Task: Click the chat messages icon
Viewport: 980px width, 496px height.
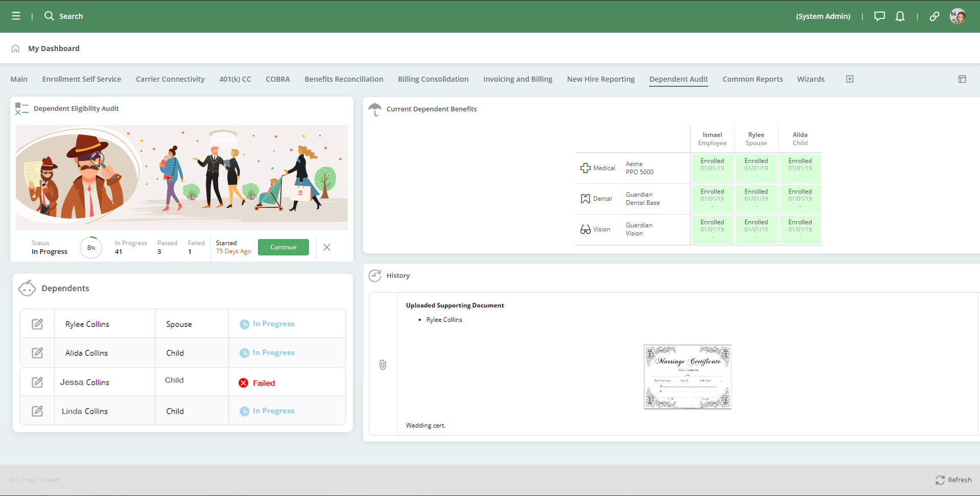Action: [x=879, y=16]
